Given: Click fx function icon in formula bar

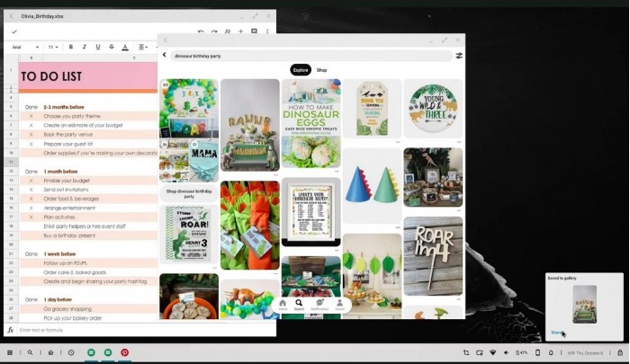Looking at the screenshot, I should tap(11, 330).
